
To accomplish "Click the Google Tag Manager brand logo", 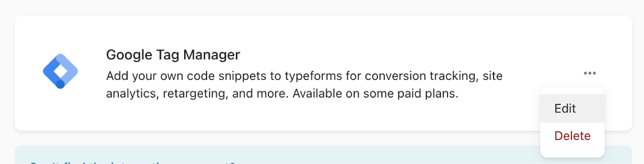I will 60,71.
